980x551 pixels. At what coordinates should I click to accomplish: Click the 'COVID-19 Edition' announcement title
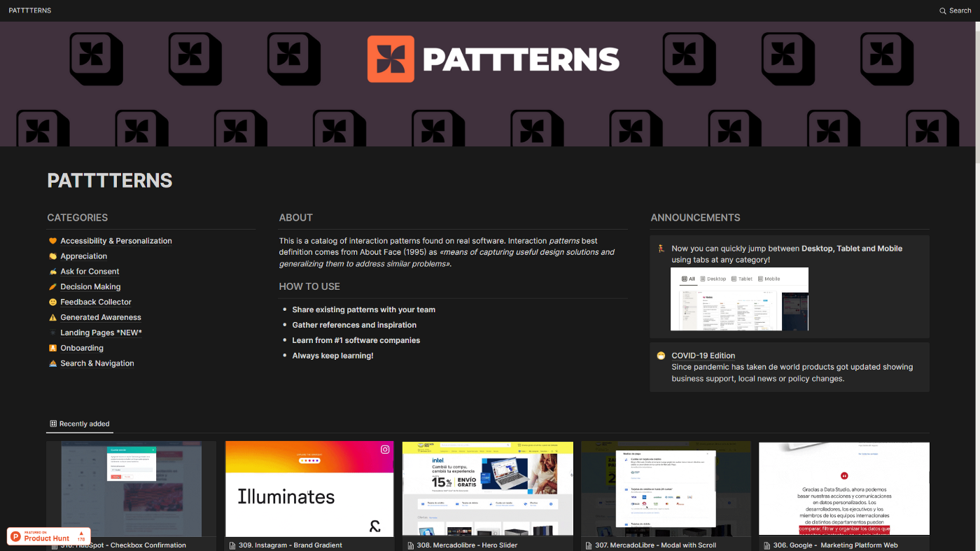pyautogui.click(x=703, y=356)
